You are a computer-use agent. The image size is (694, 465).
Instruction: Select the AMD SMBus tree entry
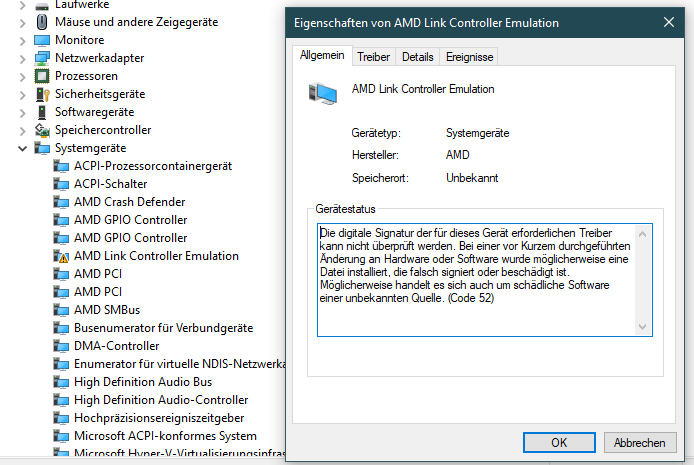[x=107, y=310]
